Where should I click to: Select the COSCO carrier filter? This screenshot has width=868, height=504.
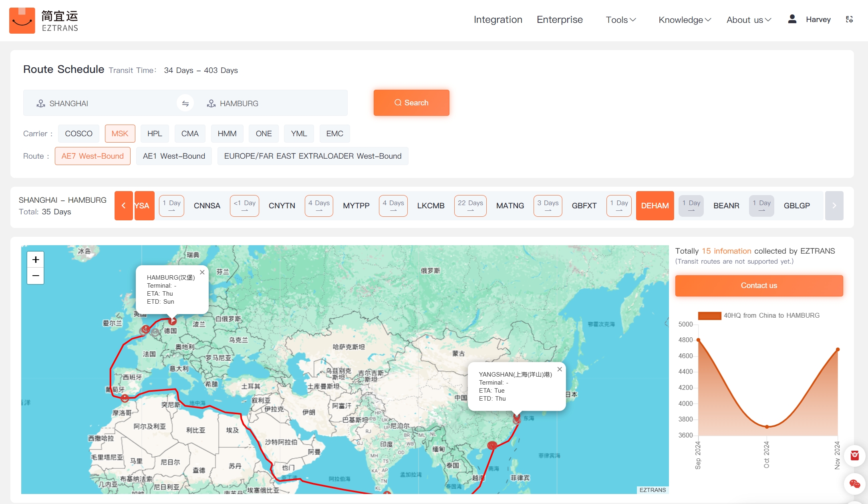point(79,134)
